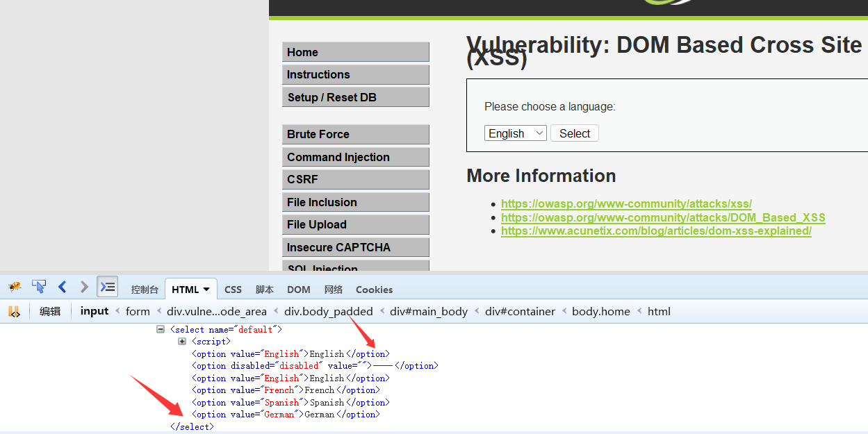Image resolution: width=868 pixels, height=434 pixels.
Task: Select the first English option line
Action: [x=290, y=354]
